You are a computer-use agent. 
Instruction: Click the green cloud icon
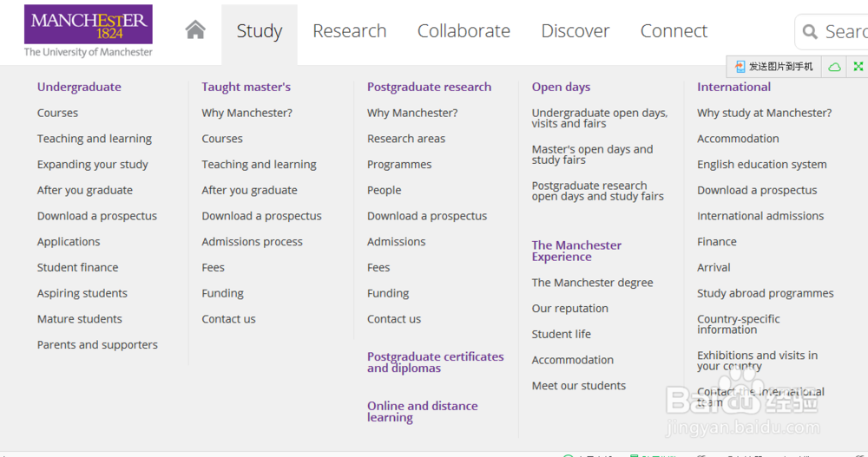point(834,67)
